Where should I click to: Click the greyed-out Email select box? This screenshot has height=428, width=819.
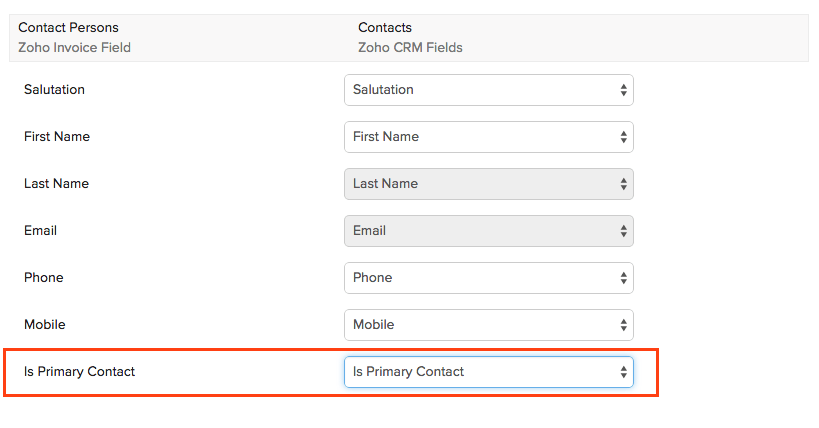point(488,231)
